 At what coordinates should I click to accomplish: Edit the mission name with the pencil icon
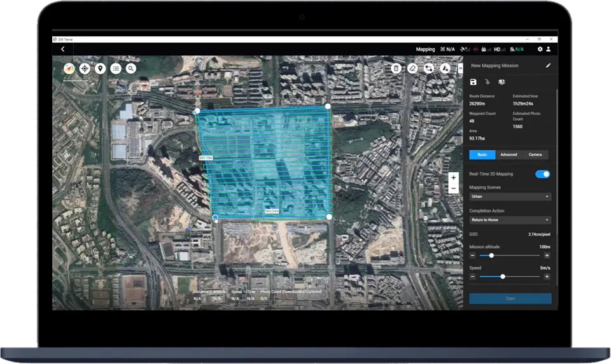pos(548,66)
